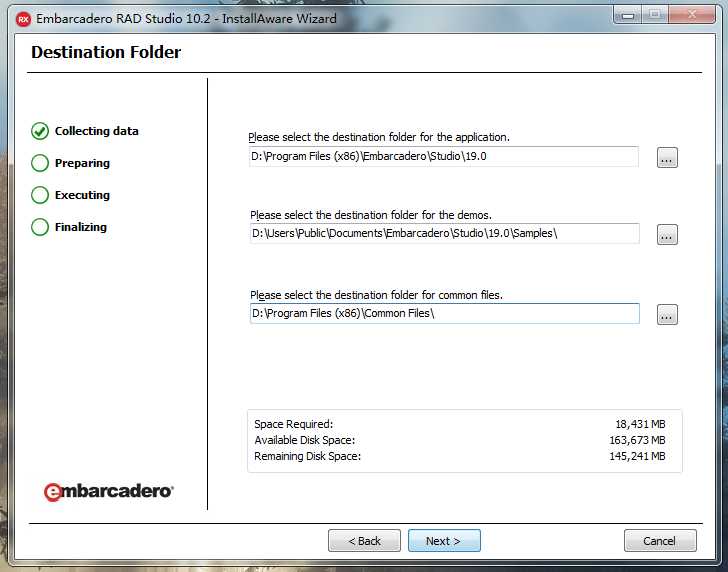Click the Collecting data green checkmark icon
This screenshot has width=728, height=572.
pos(40,131)
